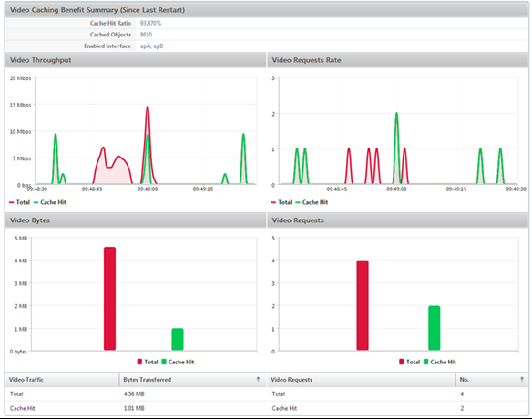
Task: Select the Video Traffic column header
Action: coord(62,379)
